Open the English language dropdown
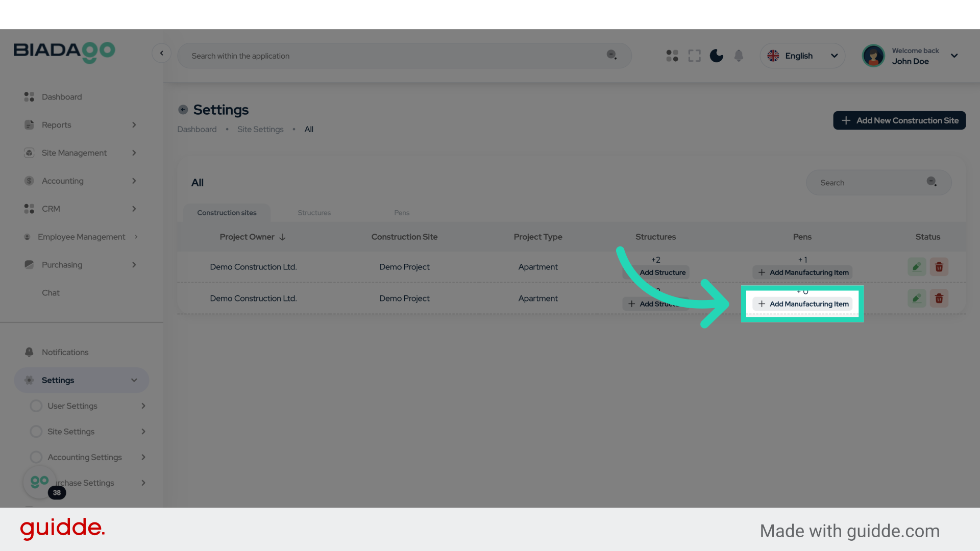 point(802,56)
